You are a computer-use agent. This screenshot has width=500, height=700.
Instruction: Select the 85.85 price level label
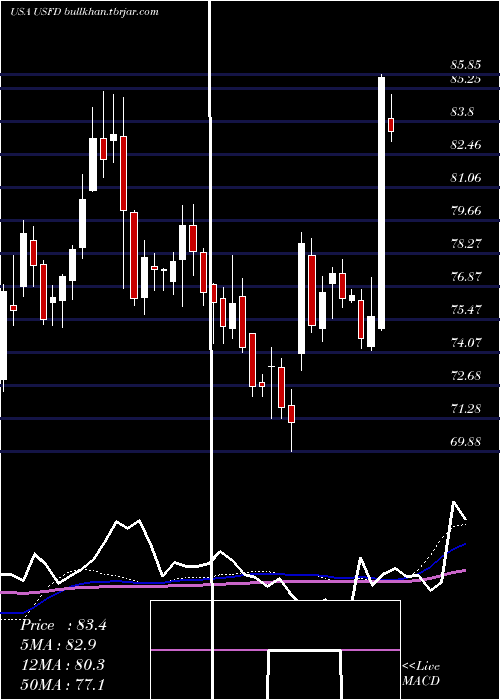(x=466, y=65)
